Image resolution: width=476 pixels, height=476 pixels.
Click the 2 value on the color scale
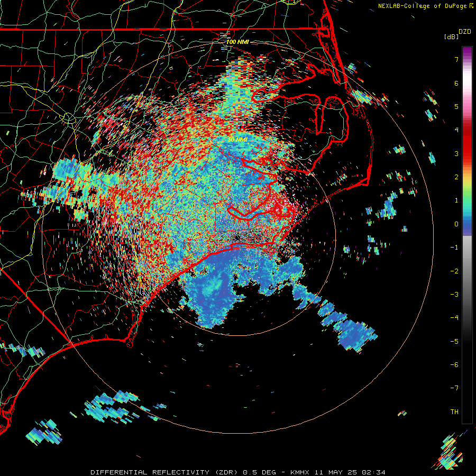(x=456, y=177)
